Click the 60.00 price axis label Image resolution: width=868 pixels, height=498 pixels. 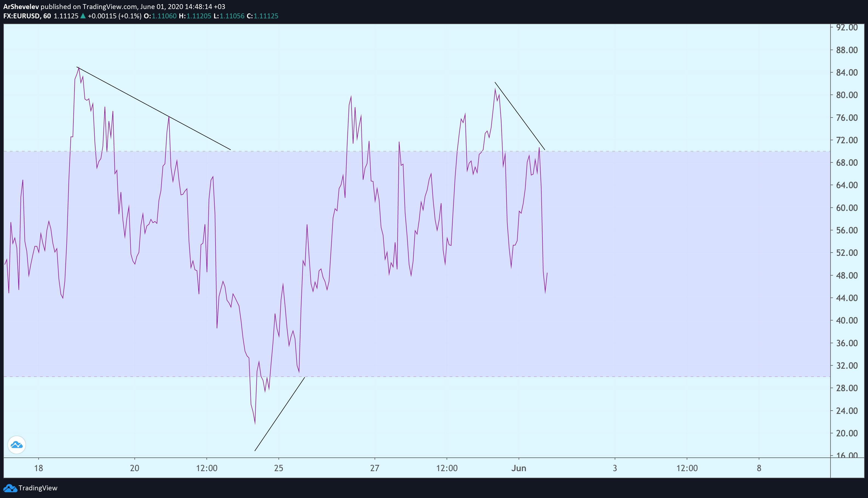coord(847,208)
